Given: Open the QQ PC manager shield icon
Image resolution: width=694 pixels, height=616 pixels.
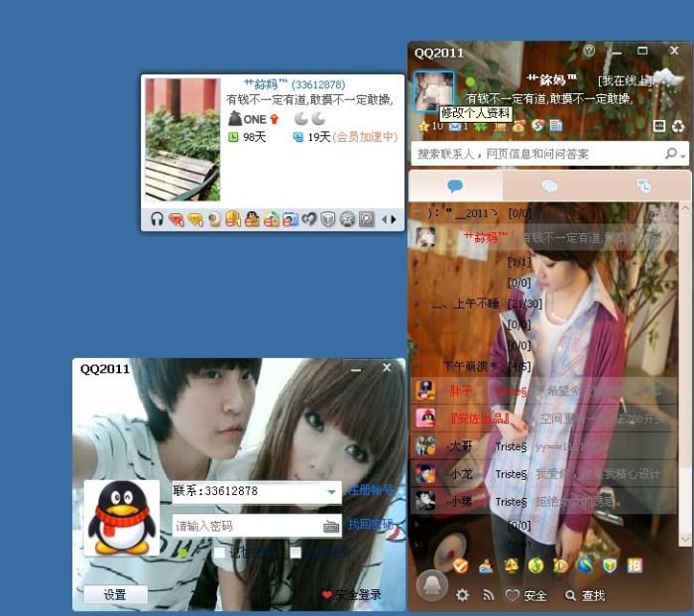Looking at the screenshot, I should [x=610, y=565].
